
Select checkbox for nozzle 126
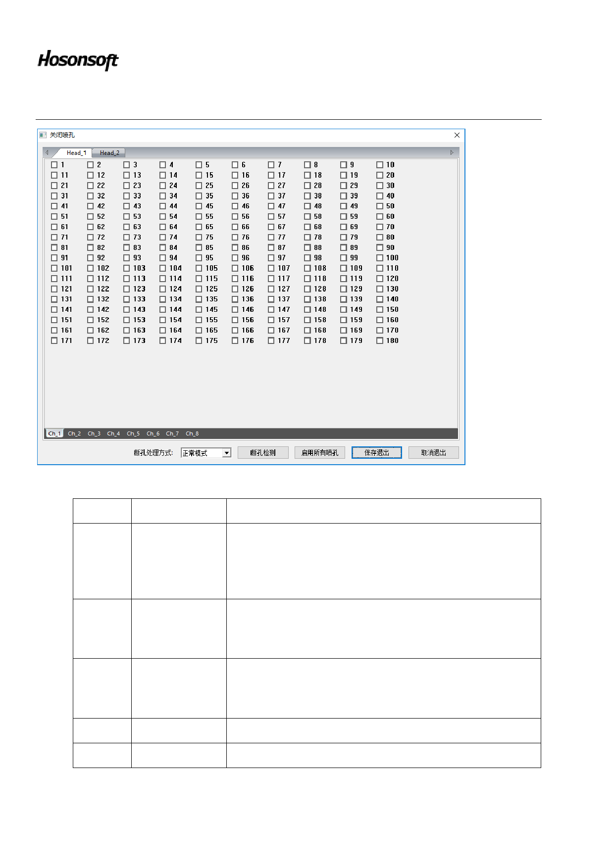(235, 289)
